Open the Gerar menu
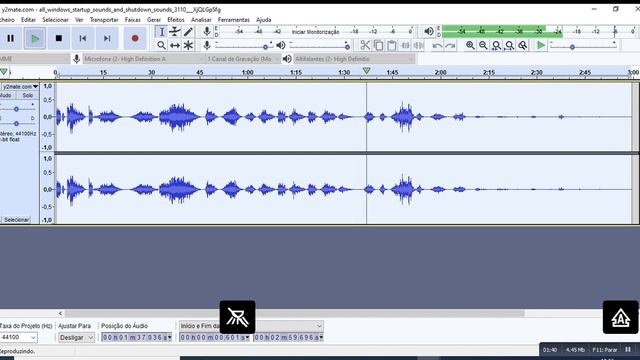 [x=153, y=20]
